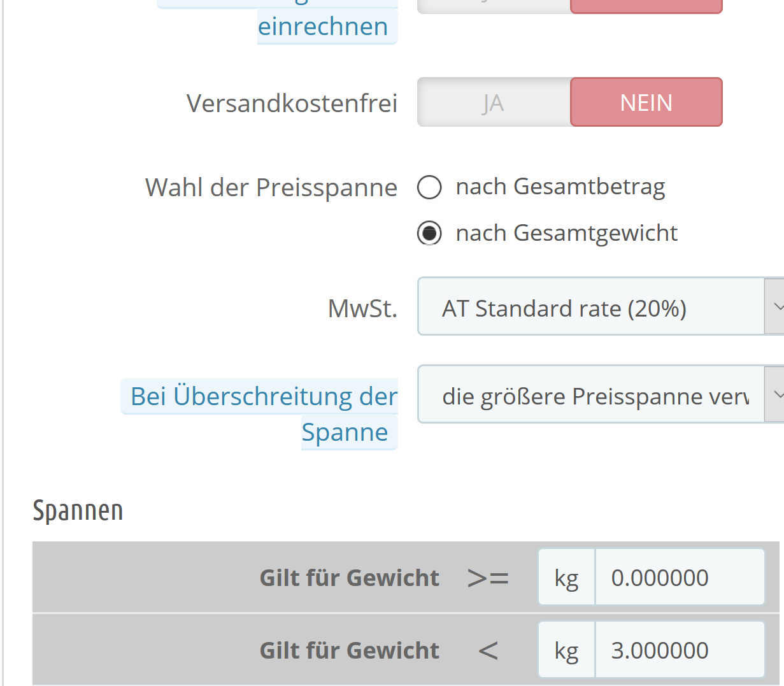Click the cropped red toggle above Versandkostenfrei
Image resolution: width=784 pixels, height=686 pixels.
coord(646,6)
